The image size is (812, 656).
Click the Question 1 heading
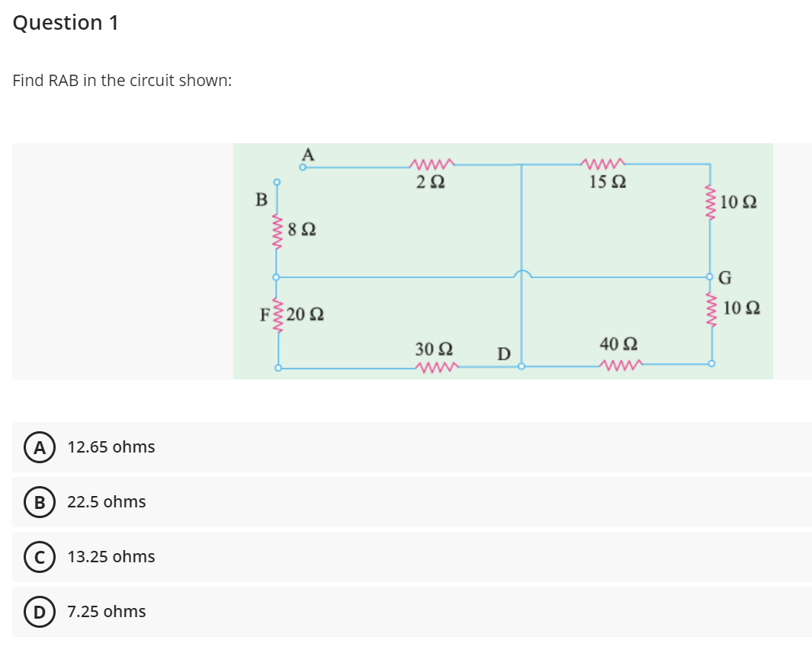[64, 22]
